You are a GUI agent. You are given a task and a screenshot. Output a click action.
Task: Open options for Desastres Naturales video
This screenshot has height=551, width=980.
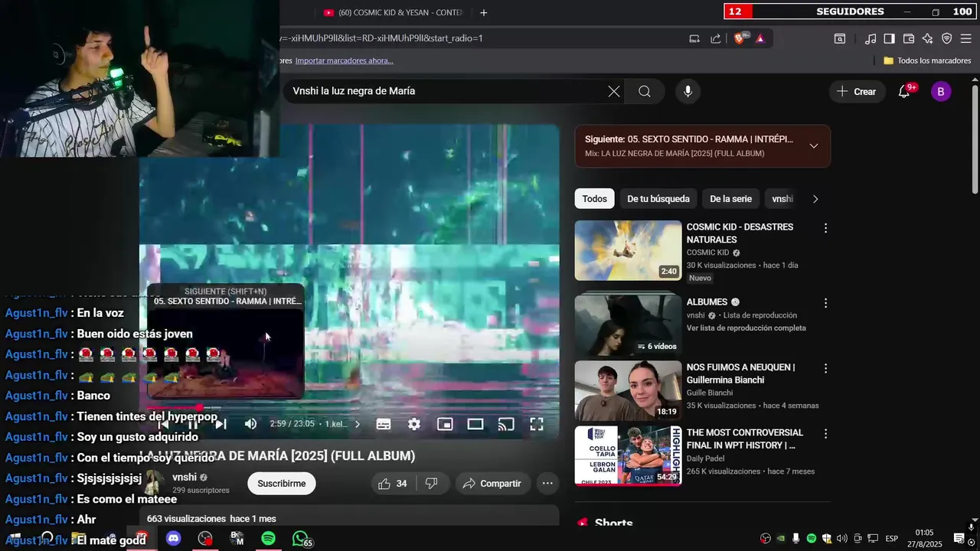pos(825,228)
